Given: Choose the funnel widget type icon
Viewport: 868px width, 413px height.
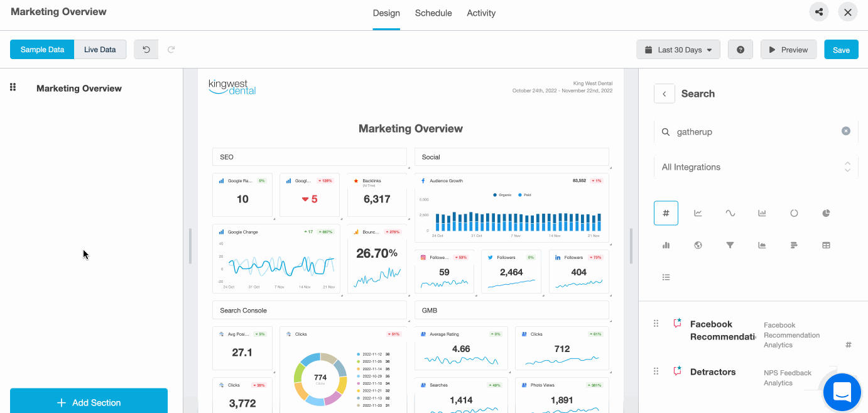Looking at the screenshot, I should (x=730, y=245).
